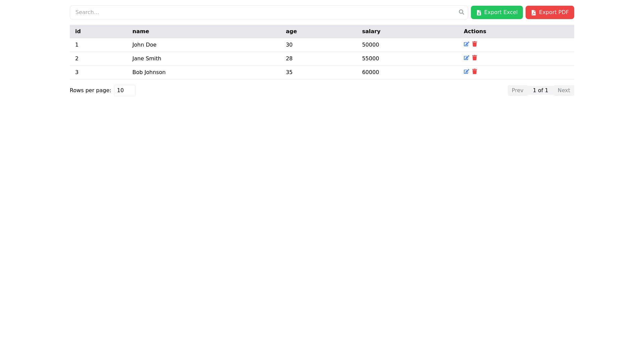Click the age column header
This screenshot has width=644, height=362.
pos(291,32)
